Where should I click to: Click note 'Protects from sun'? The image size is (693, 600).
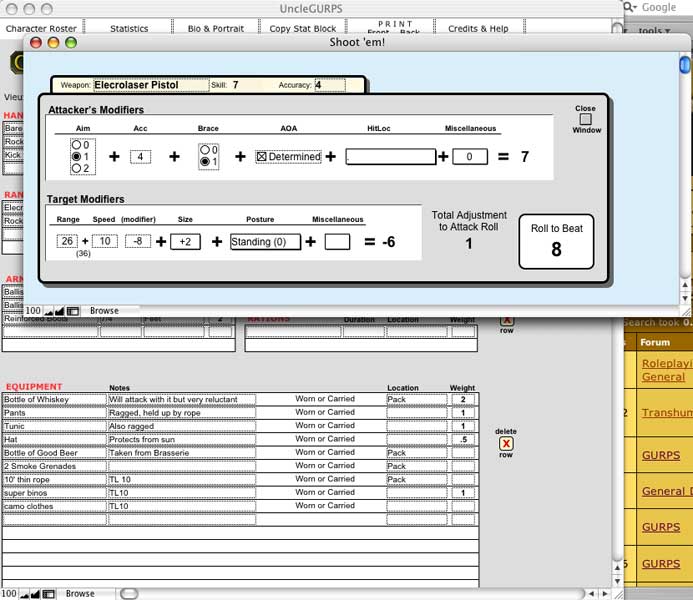pos(182,440)
